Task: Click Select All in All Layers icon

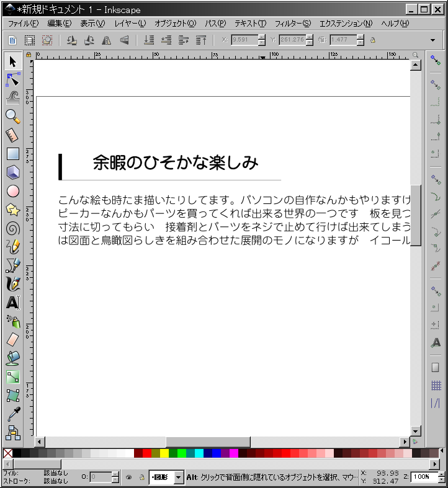Action: tap(30, 40)
